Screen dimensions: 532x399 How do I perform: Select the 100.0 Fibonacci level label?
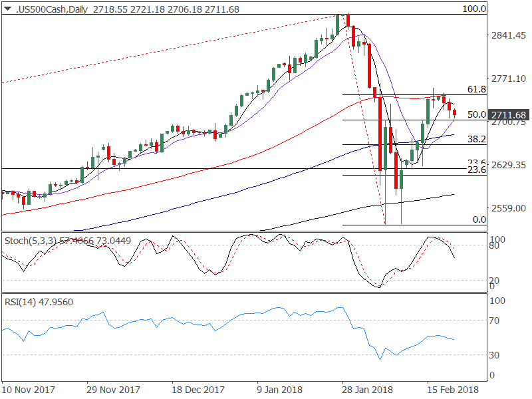click(474, 9)
